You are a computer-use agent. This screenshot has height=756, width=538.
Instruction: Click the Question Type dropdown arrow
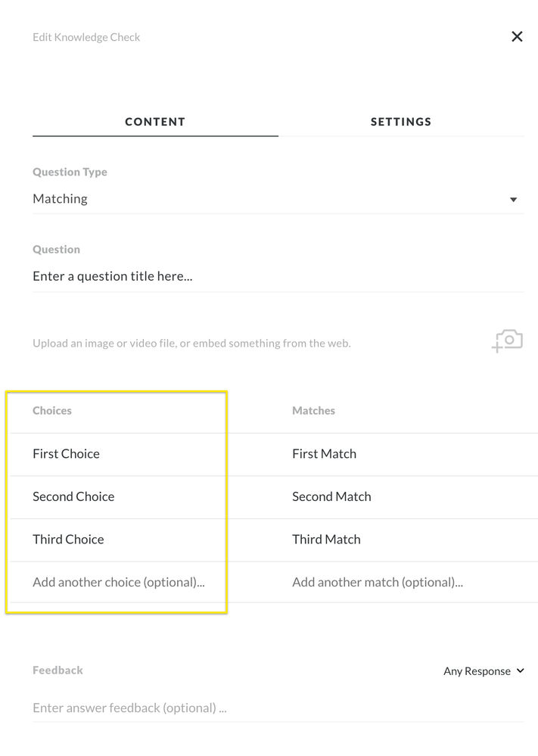513,200
